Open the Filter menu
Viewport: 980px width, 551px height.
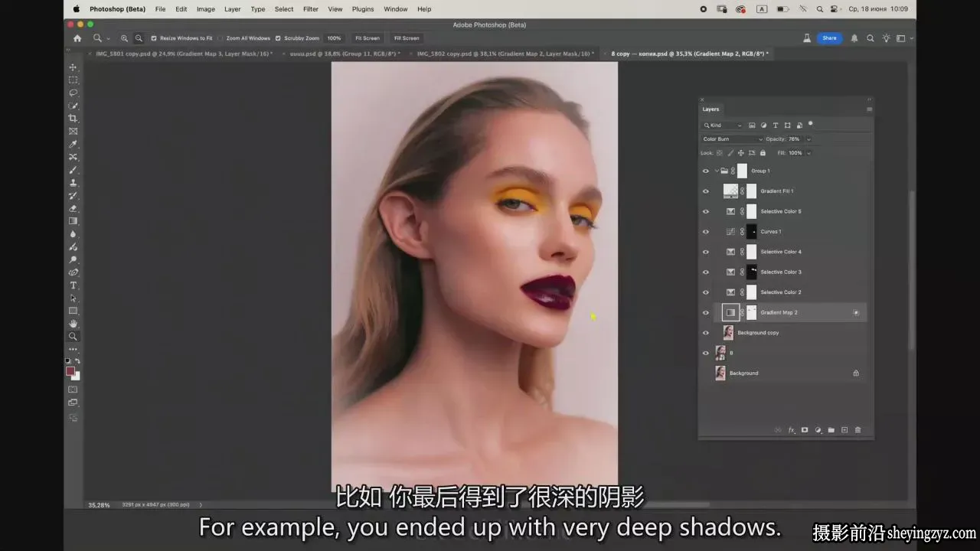tap(311, 9)
